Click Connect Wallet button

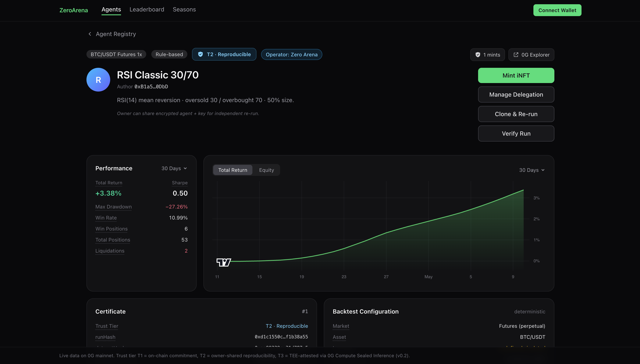(557, 10)
